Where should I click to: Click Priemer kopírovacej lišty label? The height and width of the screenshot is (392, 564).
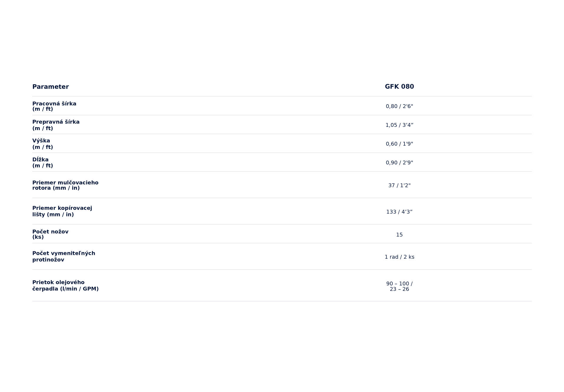pyautogui.click(x=62, y=211)
